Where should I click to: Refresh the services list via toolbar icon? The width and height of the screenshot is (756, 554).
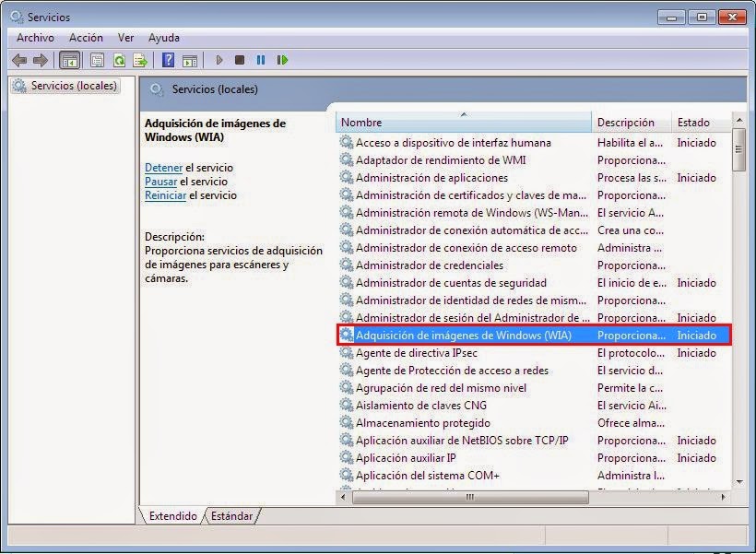click(x=119, y=60)
